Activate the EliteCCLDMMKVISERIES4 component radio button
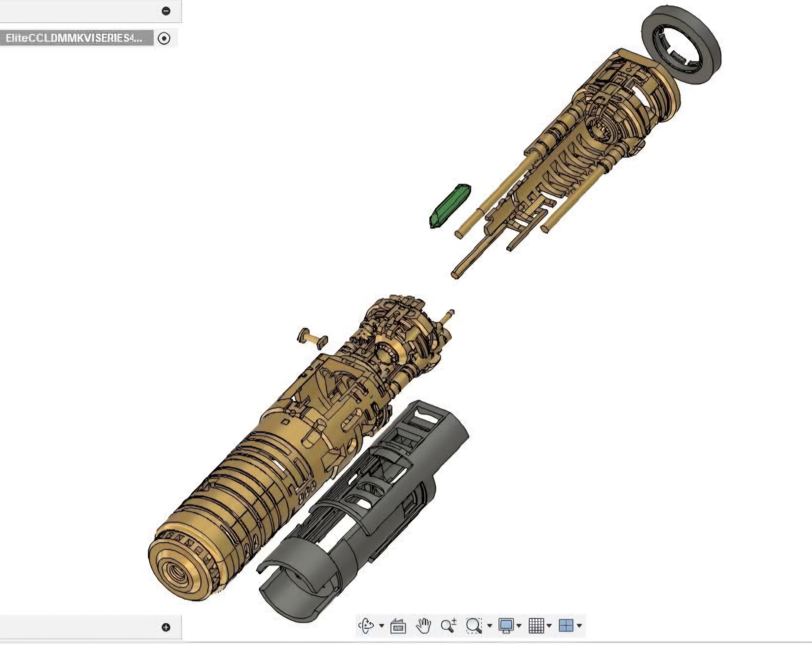Screen dimensions: 812x648 pyautogui.click(x=164, y=38)
